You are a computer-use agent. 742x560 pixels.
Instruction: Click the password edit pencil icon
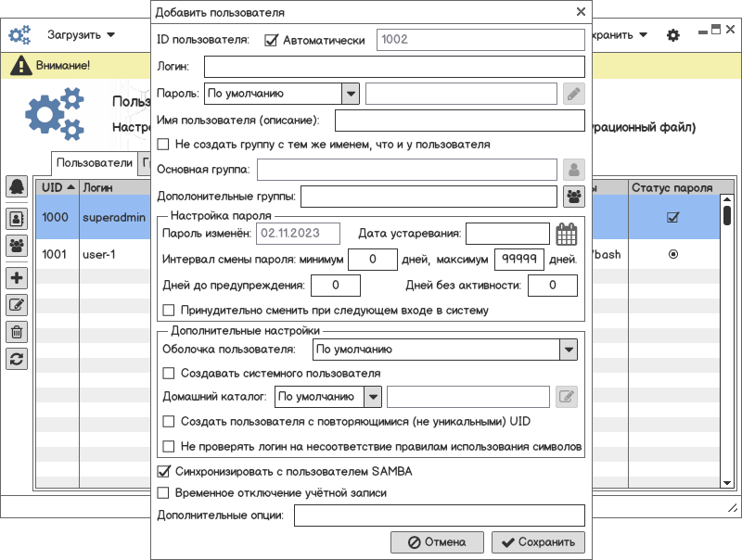pos(573,94)
